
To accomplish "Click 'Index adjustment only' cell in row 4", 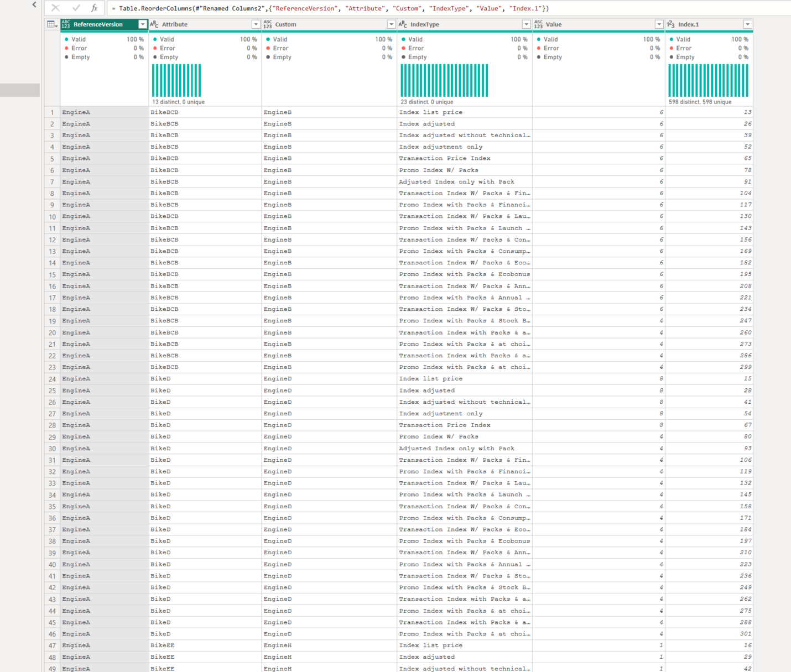I will [x=465, y=147].
